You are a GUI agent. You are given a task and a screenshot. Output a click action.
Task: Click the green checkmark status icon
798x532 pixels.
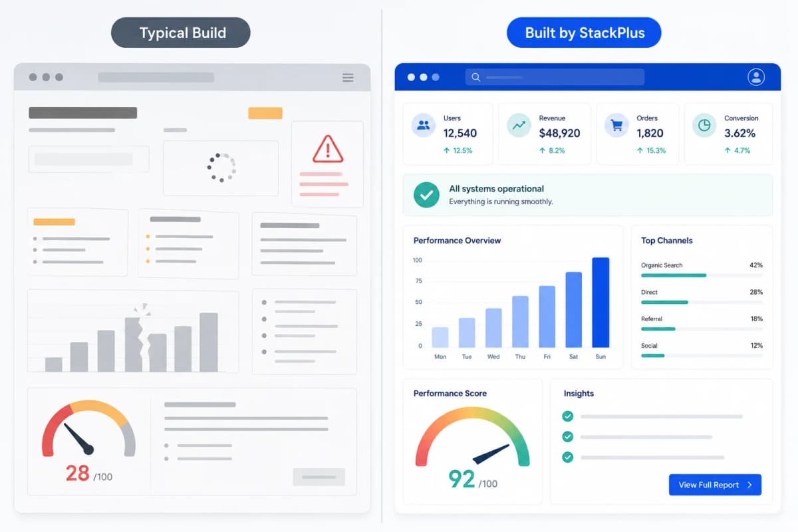click(x=426, y=195)
